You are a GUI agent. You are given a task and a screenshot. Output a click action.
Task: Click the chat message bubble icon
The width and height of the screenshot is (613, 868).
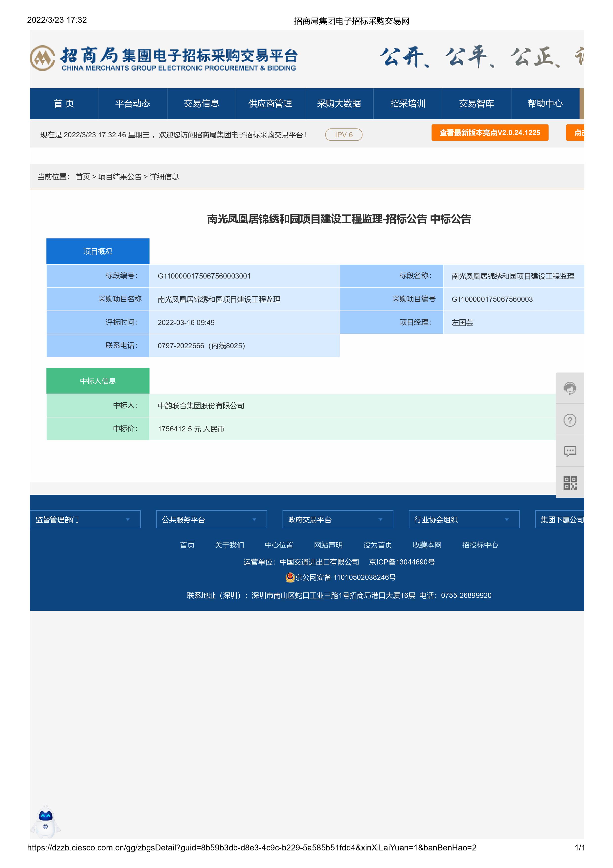pos(569,451)
